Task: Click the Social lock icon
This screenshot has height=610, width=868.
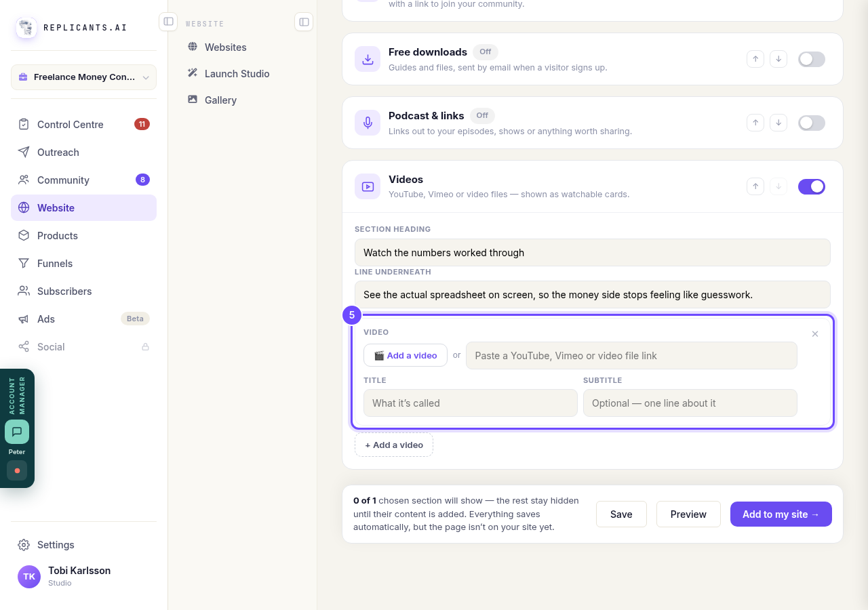Action: tap(145, 347)
